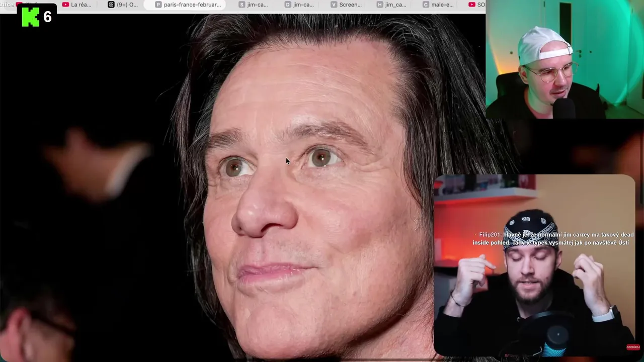Viewport: 644px width, 362px height.
Task: Click the green Kick logo overlay
Action: [x=31, y=17]
